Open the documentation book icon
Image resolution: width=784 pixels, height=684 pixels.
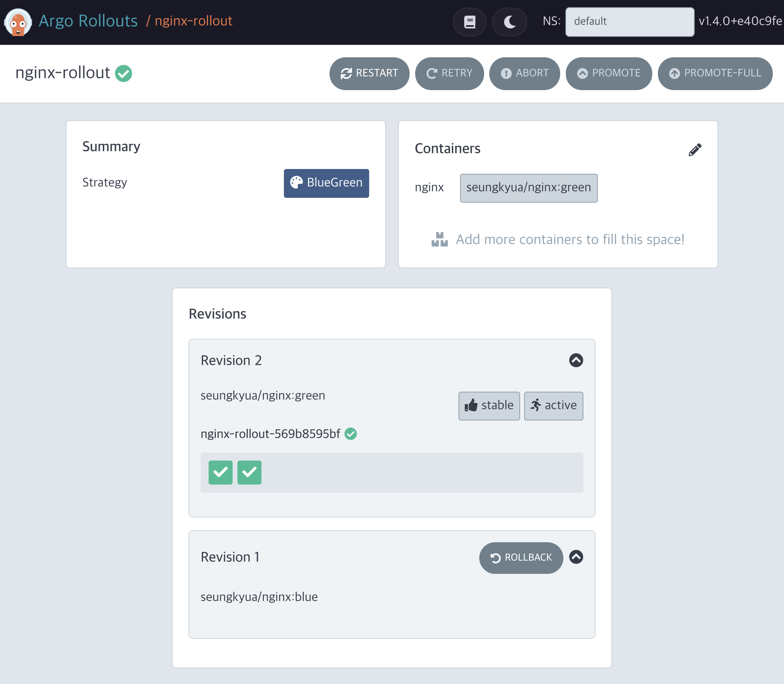click(469, 22)
